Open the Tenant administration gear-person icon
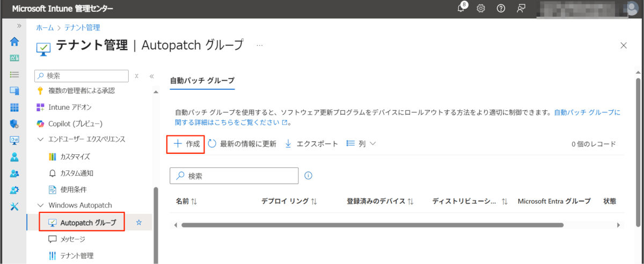 (x=14, y=190)
